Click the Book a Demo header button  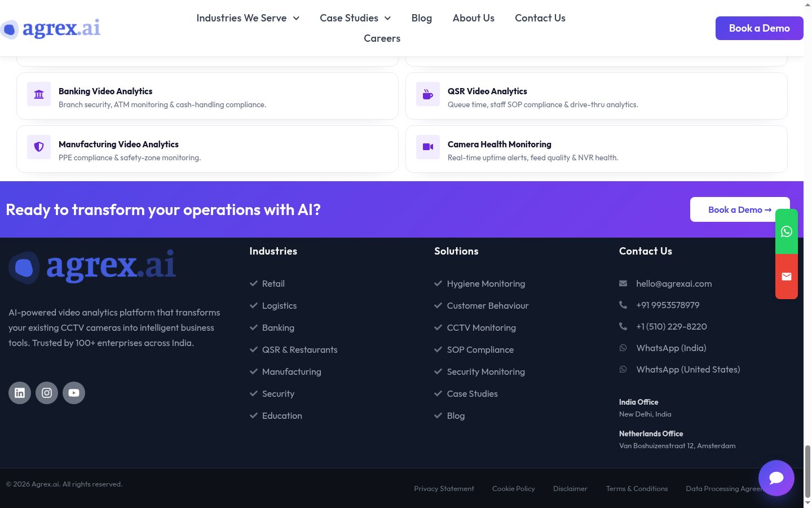coord(760,28)
